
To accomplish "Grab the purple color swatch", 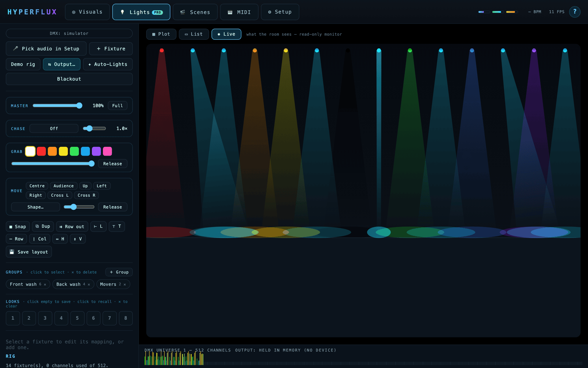I will tap(97, 151).
